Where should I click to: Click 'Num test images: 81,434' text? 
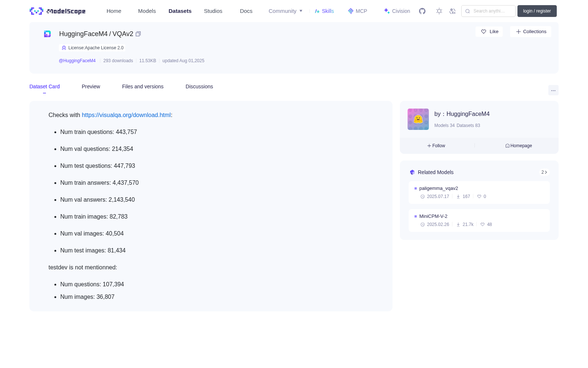(93, 251)
